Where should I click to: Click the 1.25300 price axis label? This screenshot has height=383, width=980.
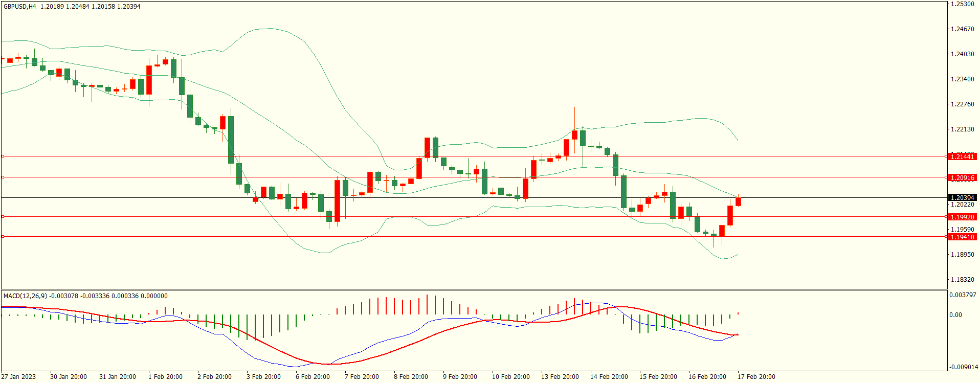[962, 4]
